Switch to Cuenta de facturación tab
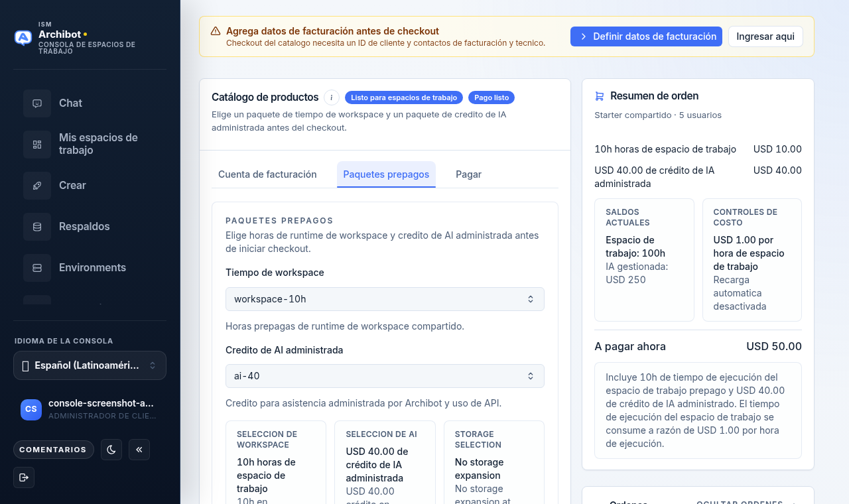Image resolution: width=849 pixels, height=504 pixels. [x=267, y=174]
